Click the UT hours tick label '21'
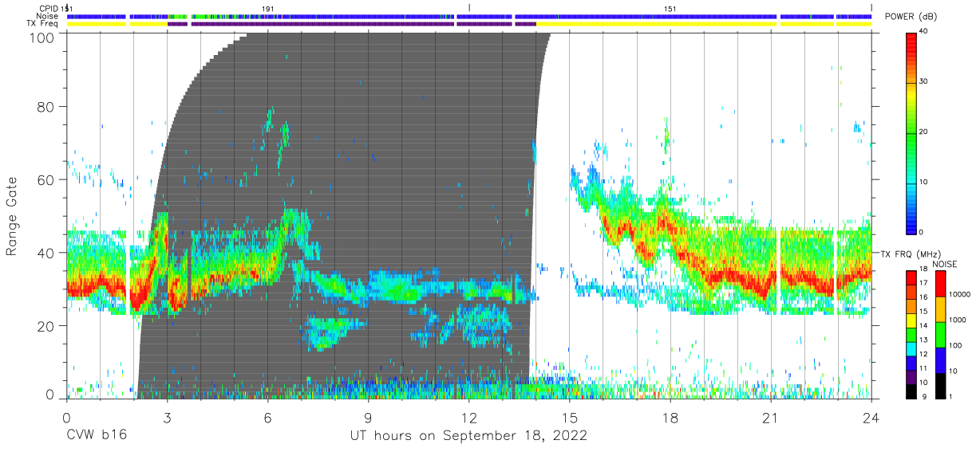980x452 pixels. tap(771, 417)
